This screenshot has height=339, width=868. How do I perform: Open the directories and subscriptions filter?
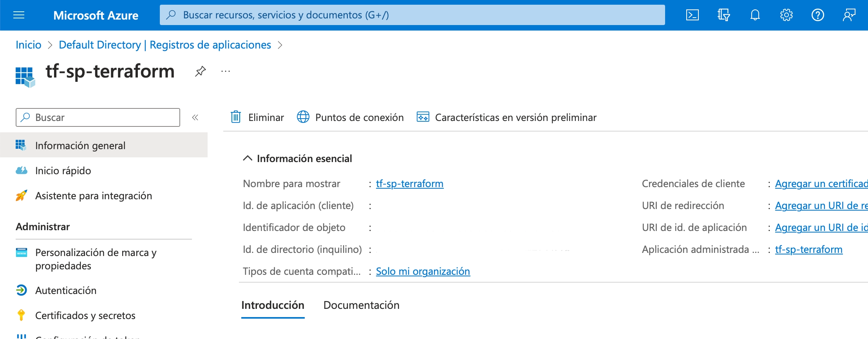[x=723, y=15]
